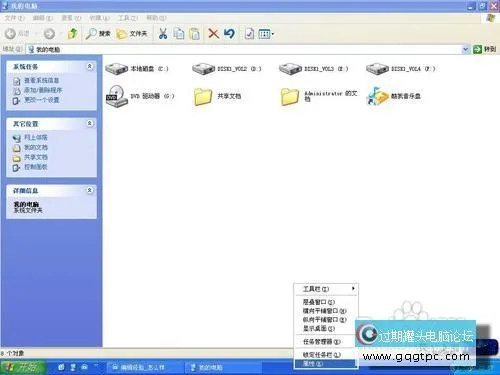The height and width of the screenshot is (375, 500).
Task: Select the DISK1_VOL2 (D:) drive
Action: pos(227,69)
